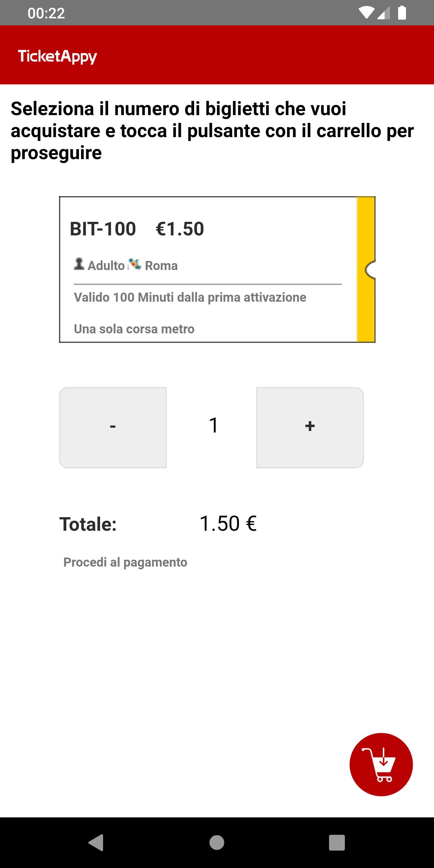Tap the total amount 1.50 €
This screenshot has width=434, height=868.
tap(228, 524)
